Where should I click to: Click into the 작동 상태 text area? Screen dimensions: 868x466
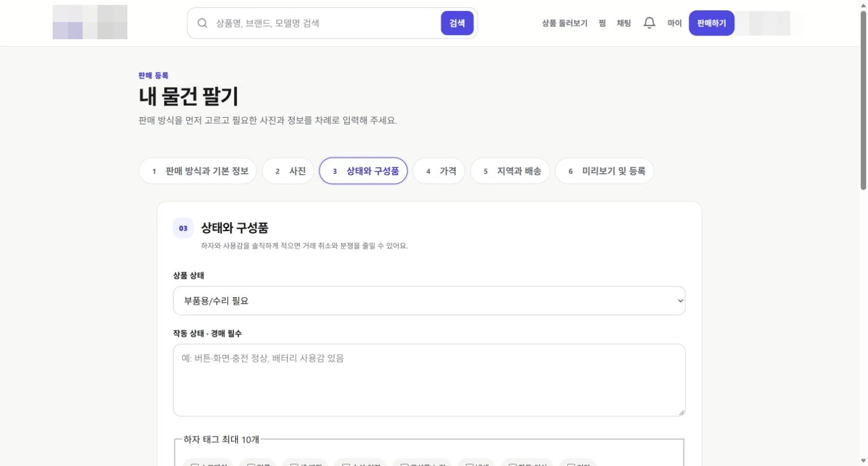coord(429,380)
